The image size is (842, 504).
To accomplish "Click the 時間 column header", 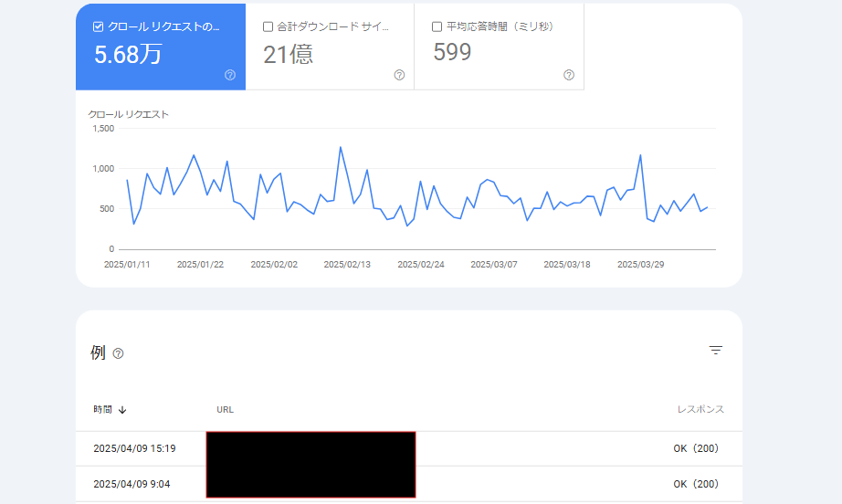I will coord(102,410).
